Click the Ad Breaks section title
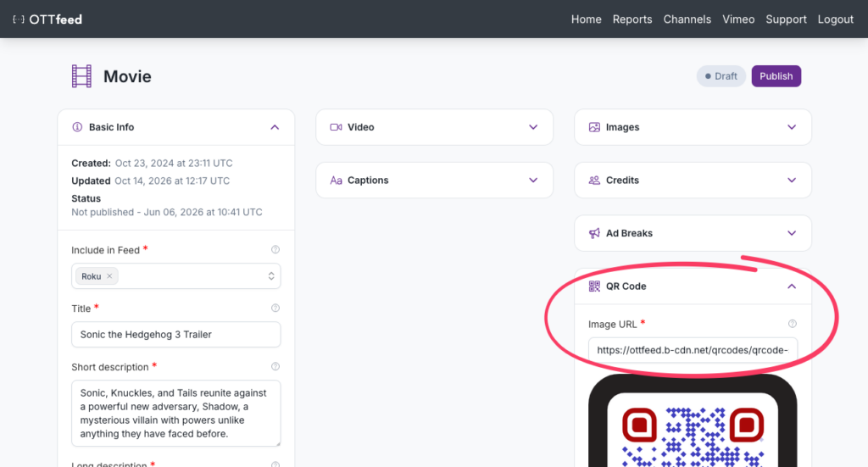 [x=629, y=234]
